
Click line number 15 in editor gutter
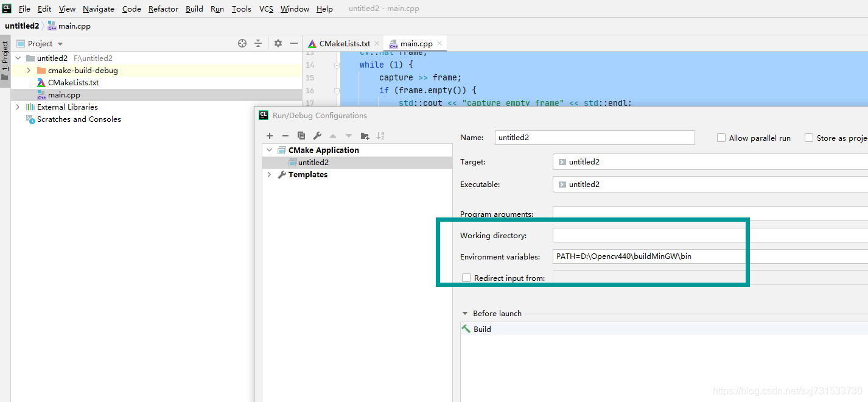pyautogui.click(x=310, y=77)
